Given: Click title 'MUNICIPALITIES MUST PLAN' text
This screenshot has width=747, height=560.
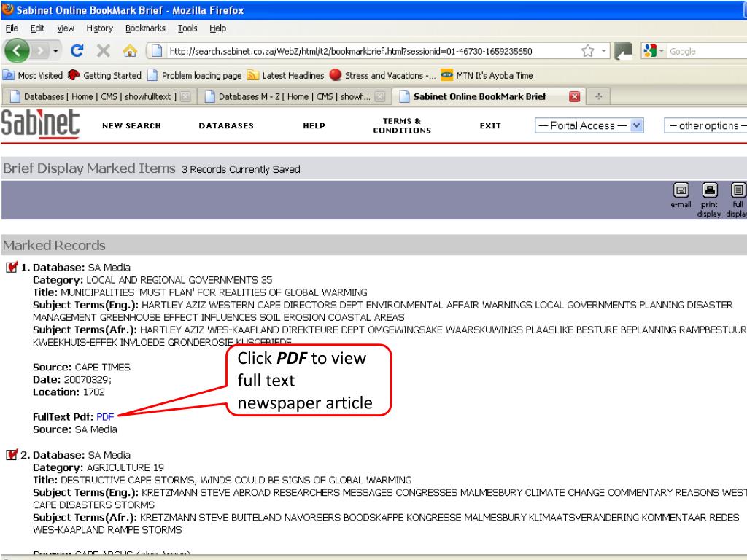Looking at the screenshot, I should click(x=214, y=292).
